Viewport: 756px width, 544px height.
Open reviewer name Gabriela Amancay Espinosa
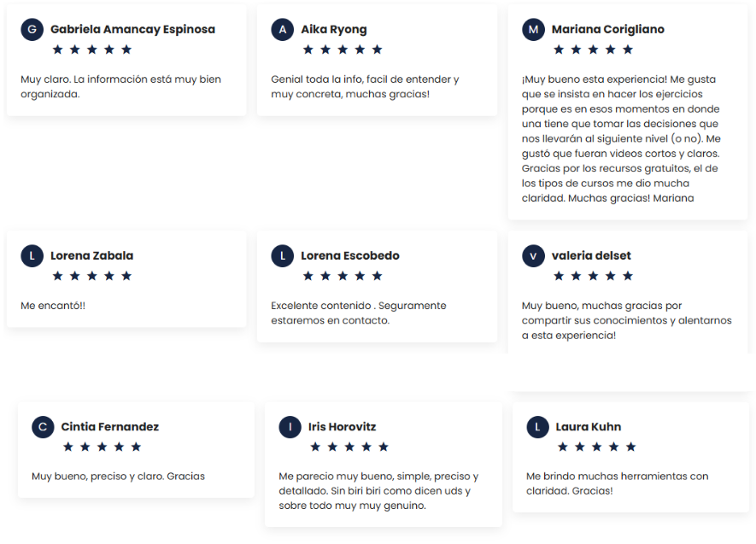132,29
